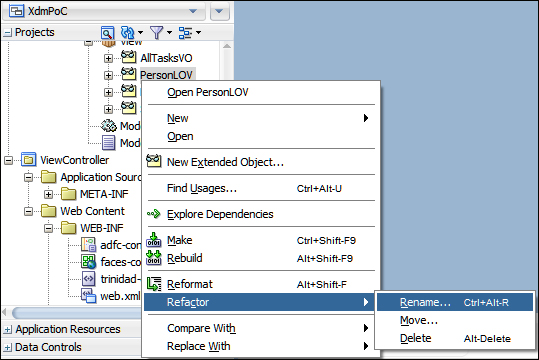Screen dimensions: 539x360
Task: Expand the Application Resources panel
Action: (x=7, y=329)
